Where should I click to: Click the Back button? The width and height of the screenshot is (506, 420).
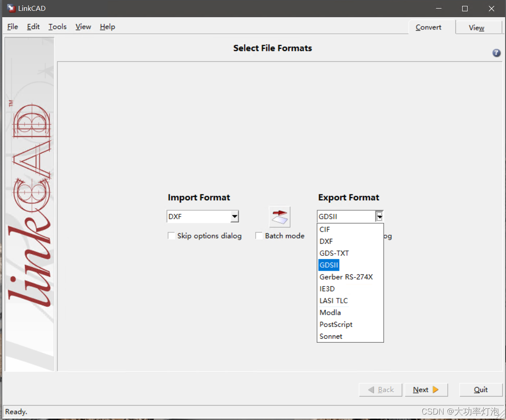point(381,390)
